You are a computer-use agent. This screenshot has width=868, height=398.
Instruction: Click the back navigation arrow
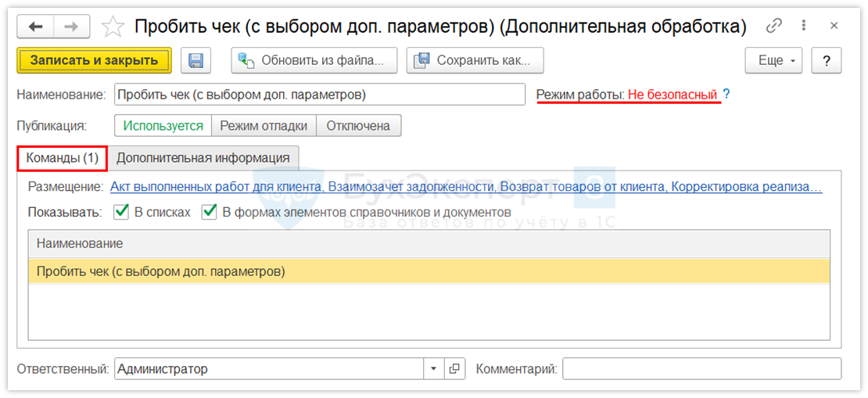(35, 27)
